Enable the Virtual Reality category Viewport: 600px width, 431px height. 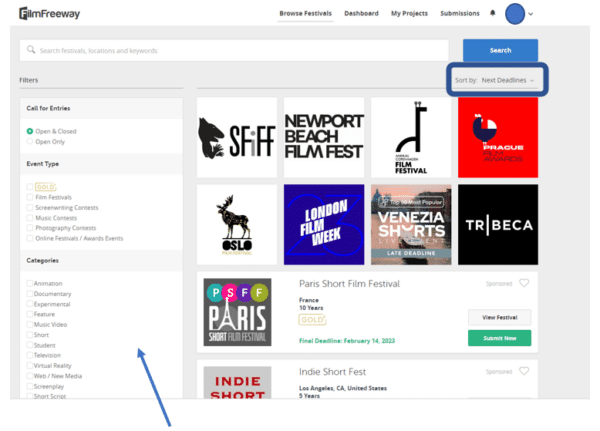coord(29,366)
